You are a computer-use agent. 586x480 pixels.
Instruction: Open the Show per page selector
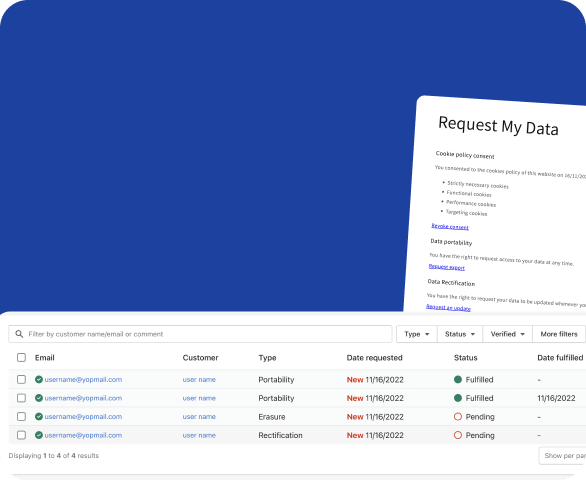coord(562,456)
